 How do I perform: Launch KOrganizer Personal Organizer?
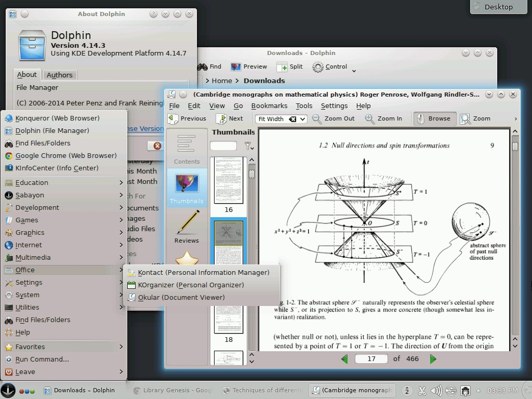pos(202,285)
